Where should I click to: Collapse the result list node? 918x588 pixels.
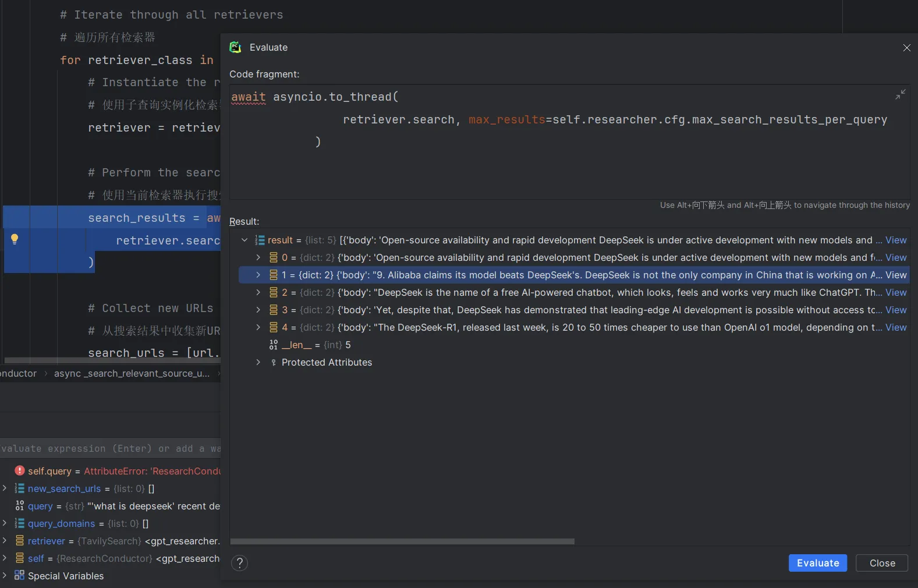(x=244, y=240)
